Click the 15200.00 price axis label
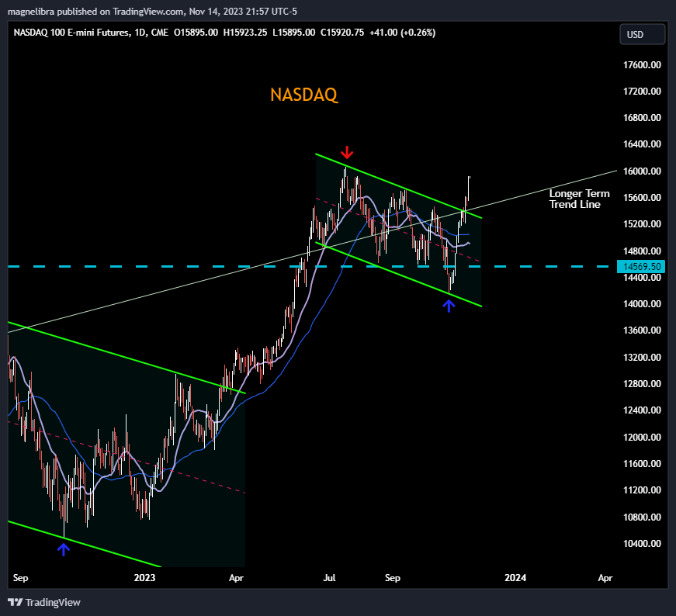The height and width of the screenshot is (616, 676). coord(642,224)
